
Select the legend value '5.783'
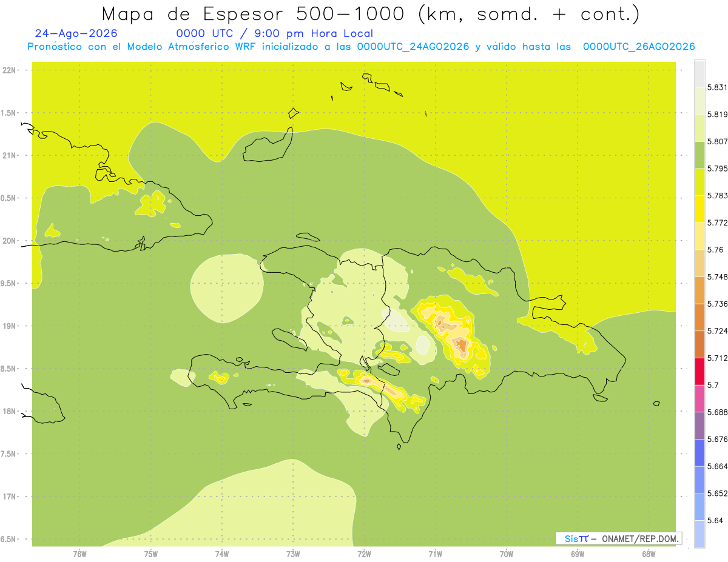pyautogui.click(x=718, y=196)
